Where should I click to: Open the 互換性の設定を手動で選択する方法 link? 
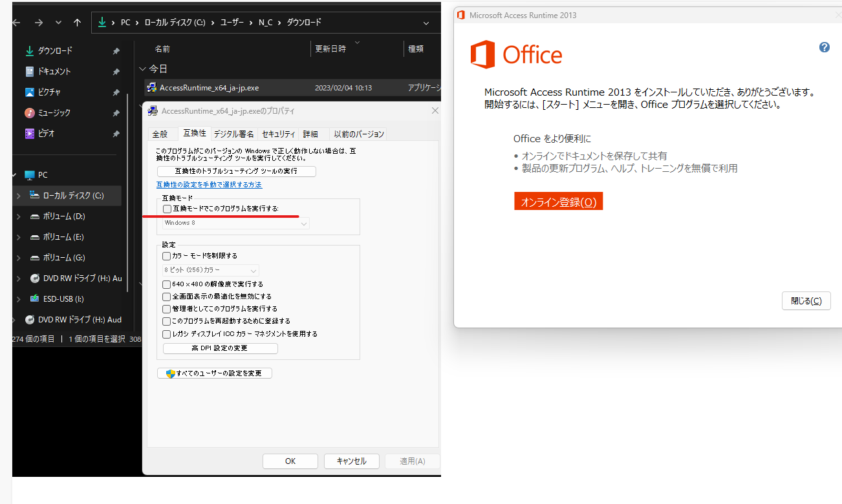[209, 185]
